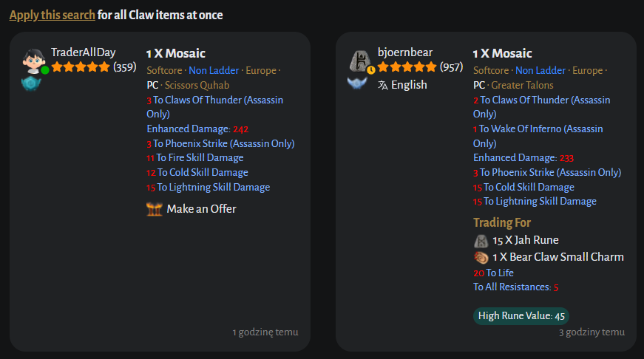644x359 pixels.
Task: Click the Jah Rune item icon
Action: tap(481, 240)
